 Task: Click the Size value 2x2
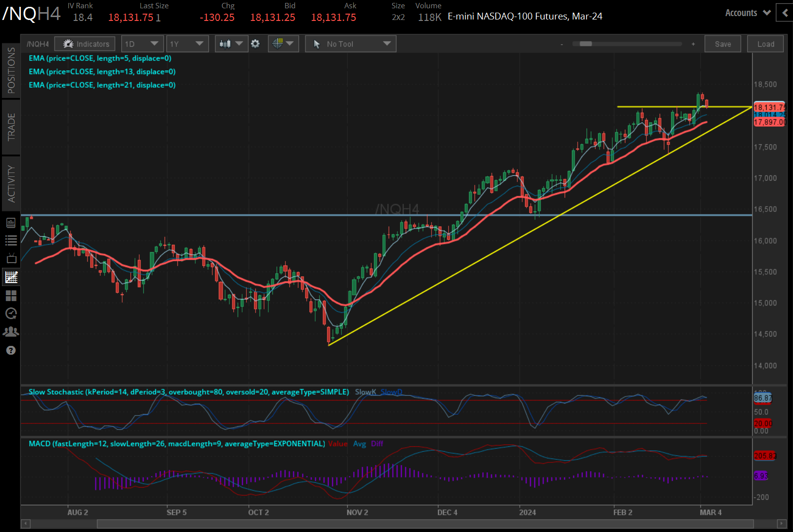[x=398, y=18]
